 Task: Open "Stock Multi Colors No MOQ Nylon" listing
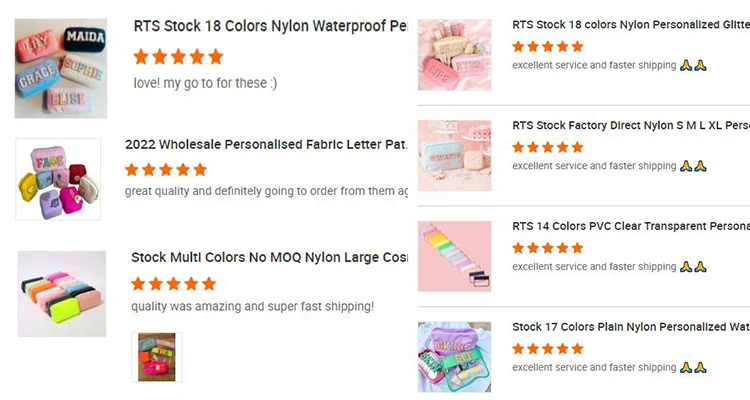[x=269, y=258]
